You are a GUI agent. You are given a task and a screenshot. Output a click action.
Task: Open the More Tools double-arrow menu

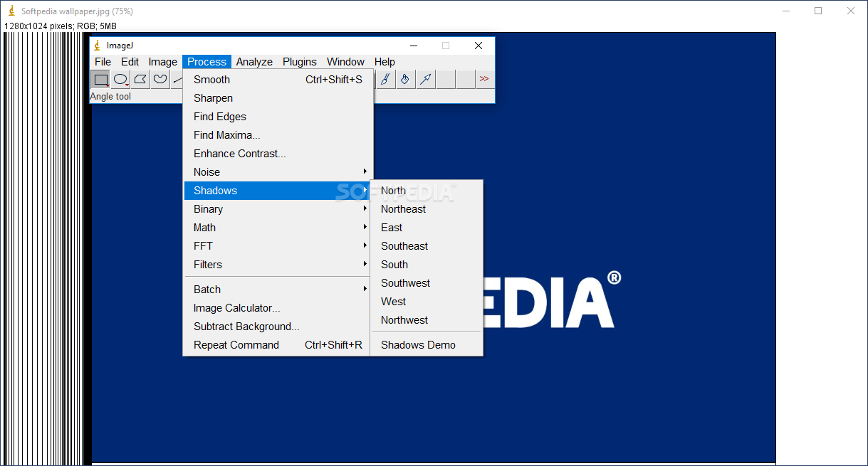(484, 79)
